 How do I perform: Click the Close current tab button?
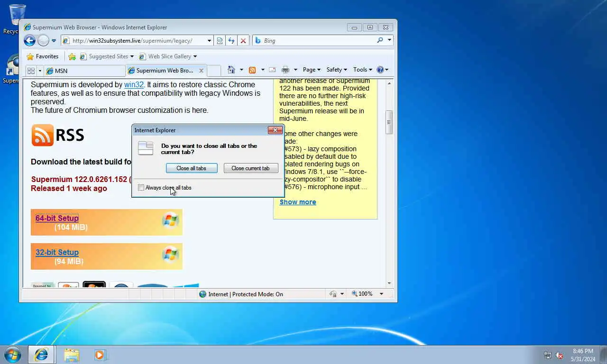(x=250, y=168)
